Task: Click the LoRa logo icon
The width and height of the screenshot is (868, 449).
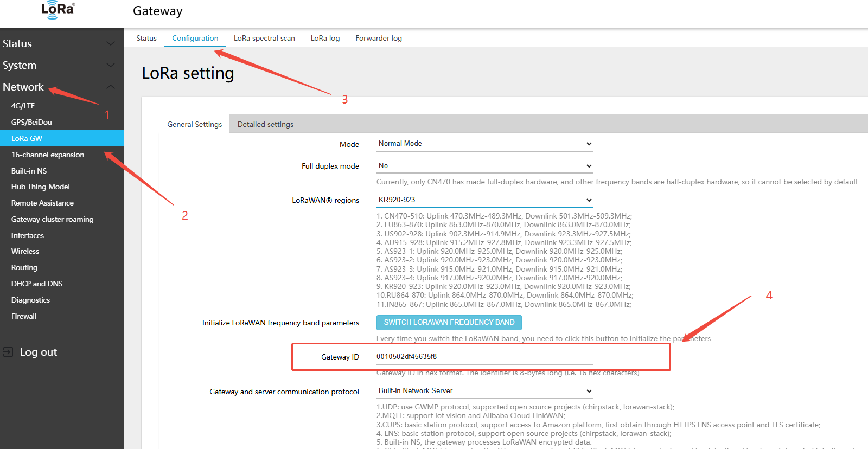Action: click(x=58, y=10)
